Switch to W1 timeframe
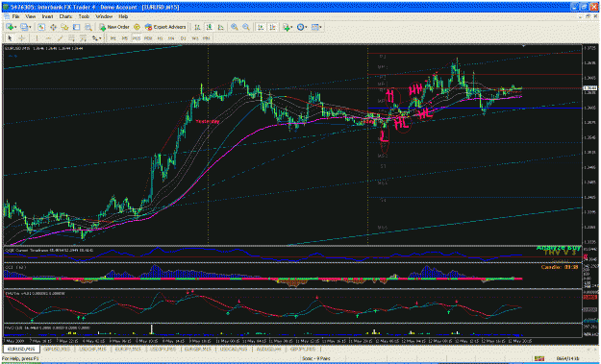Viewport: 601px width, 364px height. (x=194, y=38)
